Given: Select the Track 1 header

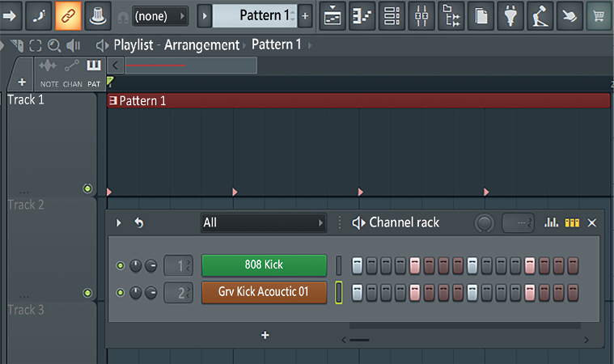Looking at the screenshot, I should coord(52,144).
